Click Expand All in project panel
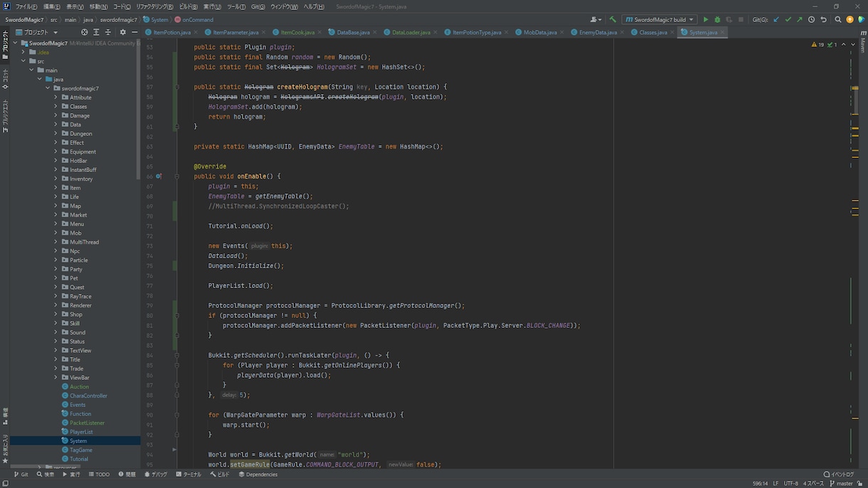Viewport: 868px width, 488px height. 97,32
